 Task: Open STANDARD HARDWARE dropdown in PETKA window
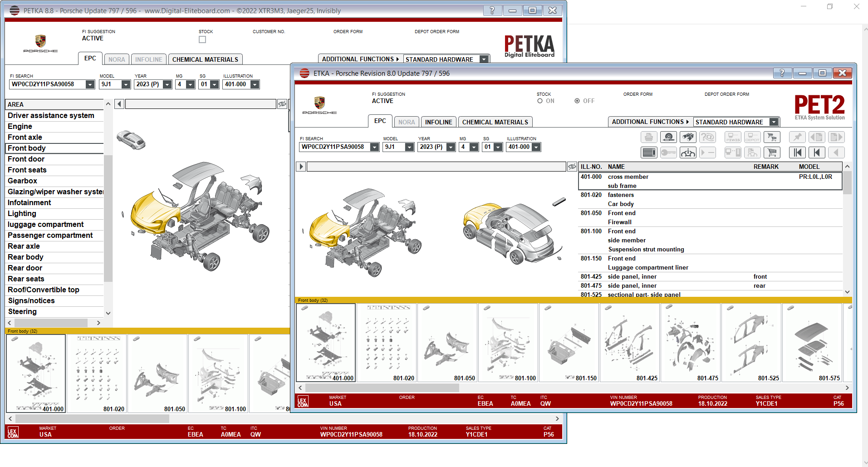click(x=484, y=59)
